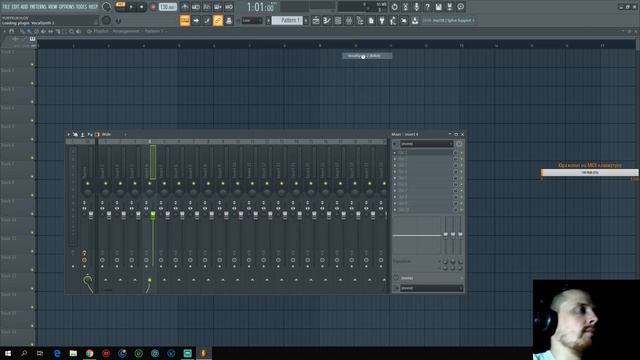Start playback with the play button

tap(131, 7)
